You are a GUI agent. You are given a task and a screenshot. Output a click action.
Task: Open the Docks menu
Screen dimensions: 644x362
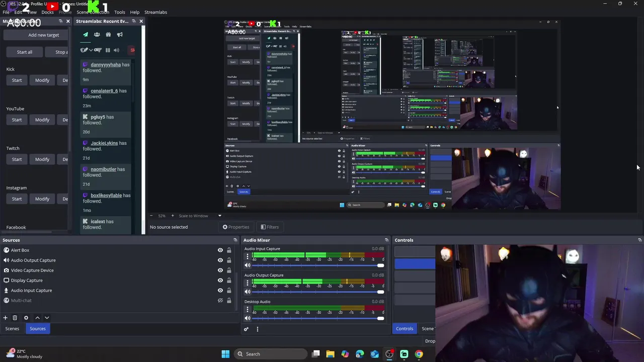coord(47,12)
